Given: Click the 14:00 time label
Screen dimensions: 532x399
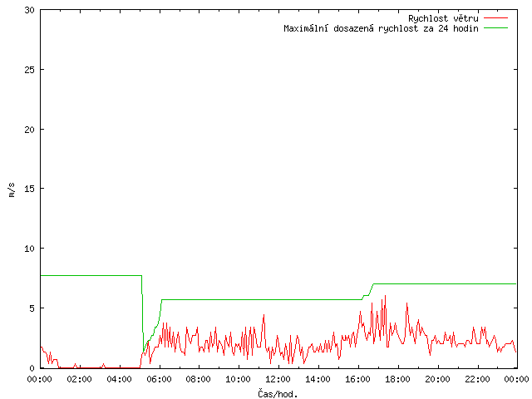Looking at the screenshot, I should pyautogui.click(x=318, y=379).
